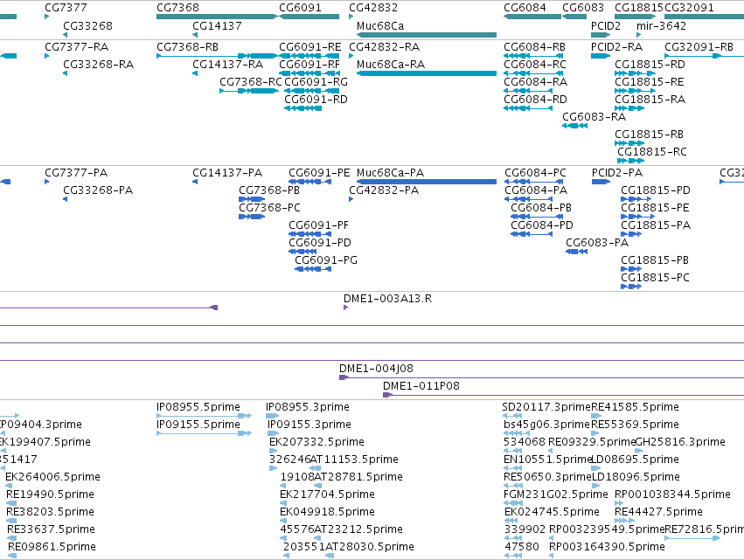Click the DME1-003A13.R clone label
The height and width of the screenshot is (560, 744).
click(387, 299)
